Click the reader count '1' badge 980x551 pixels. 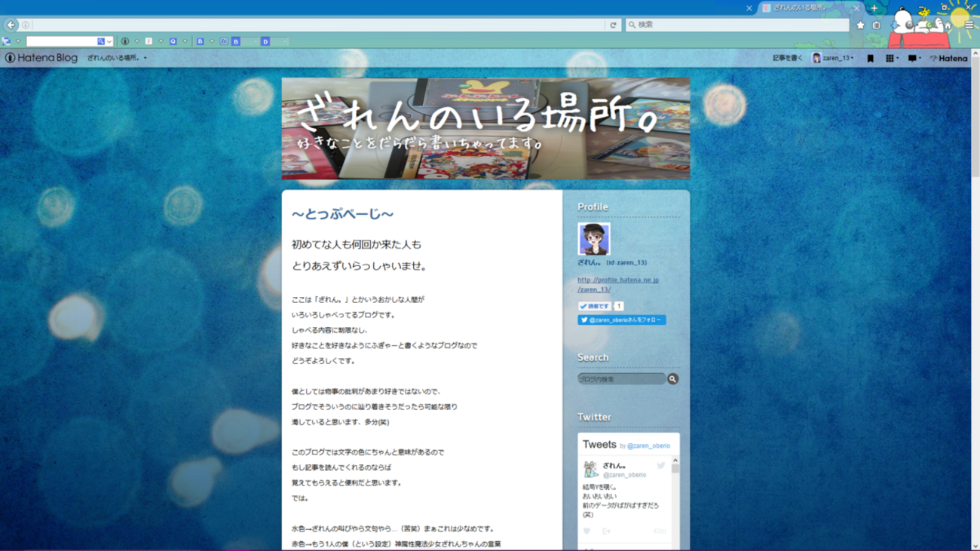click(x=619, y=306)
